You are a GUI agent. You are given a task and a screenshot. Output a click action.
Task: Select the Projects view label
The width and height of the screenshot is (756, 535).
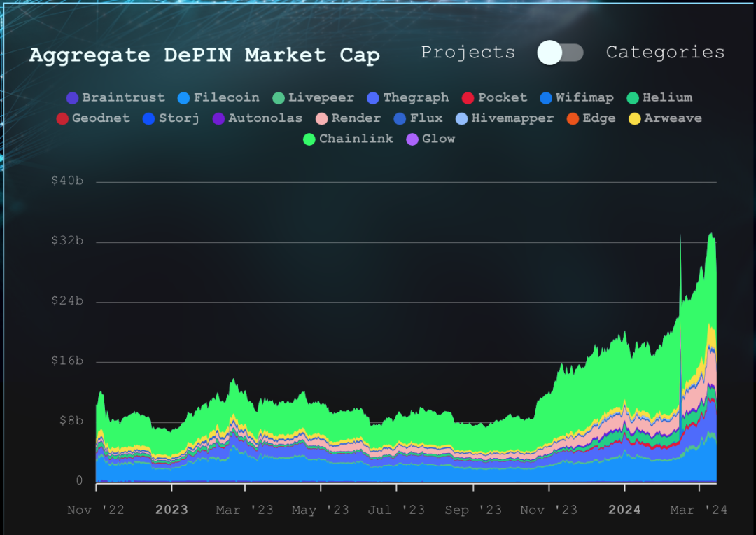pos(468,53)
